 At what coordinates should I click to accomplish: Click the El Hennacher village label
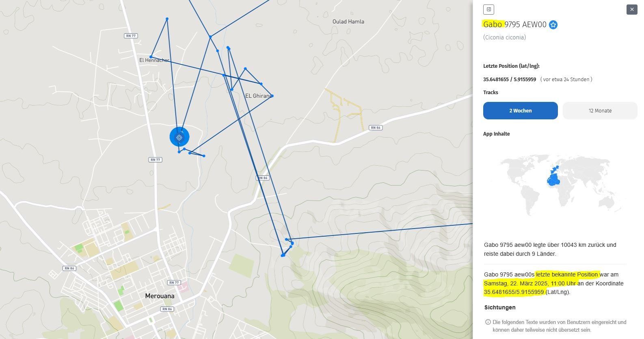click(154, 60)
